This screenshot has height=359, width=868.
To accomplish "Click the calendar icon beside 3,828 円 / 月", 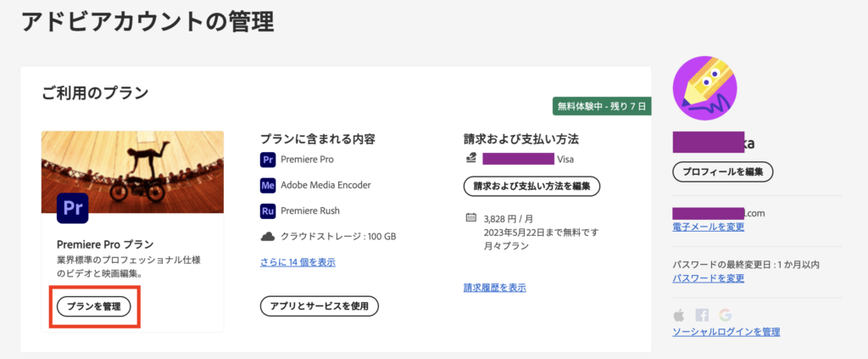I will pos(471,217).
